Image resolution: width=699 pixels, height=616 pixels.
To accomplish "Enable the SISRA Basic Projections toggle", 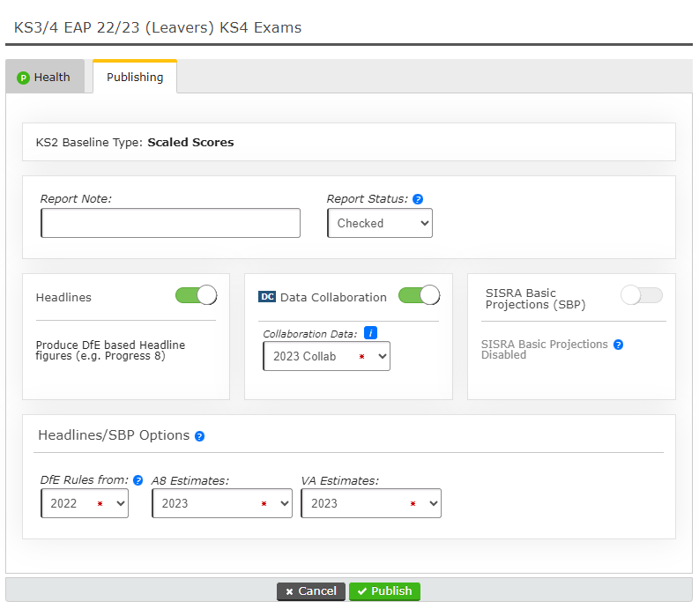I will (641, 295).
